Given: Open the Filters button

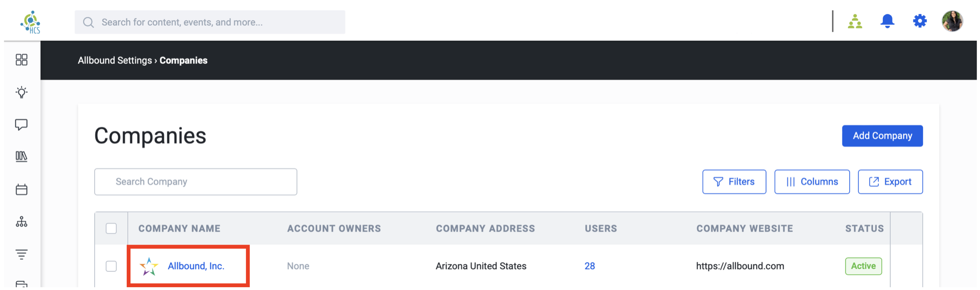Looking at the screenshot, I should 734,182.
